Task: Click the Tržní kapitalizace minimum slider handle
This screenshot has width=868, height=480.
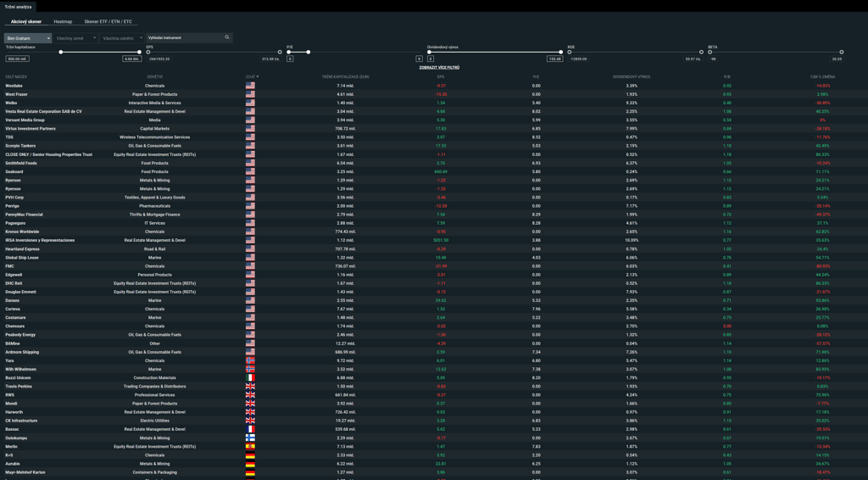Action: [x=61, y=52]
